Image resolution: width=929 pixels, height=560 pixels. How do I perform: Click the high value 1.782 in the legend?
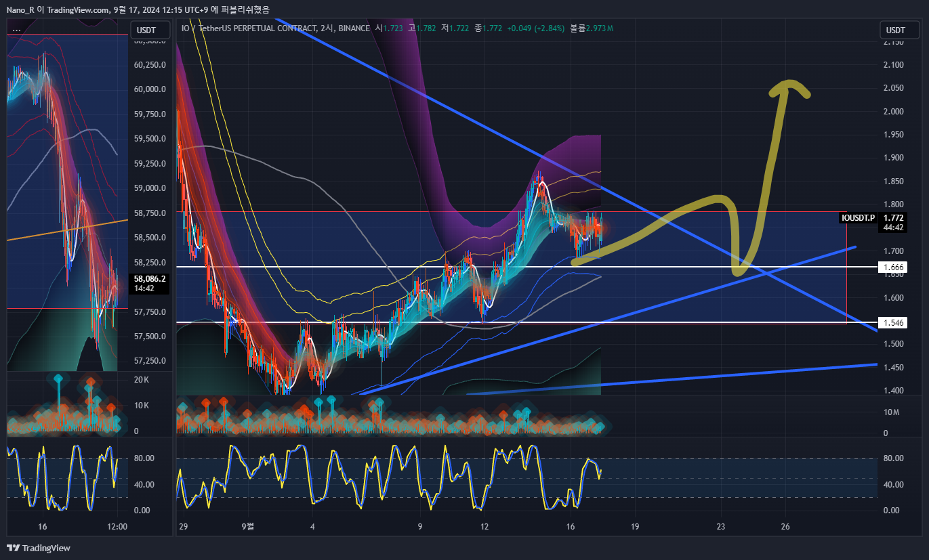tap(426, 28)
